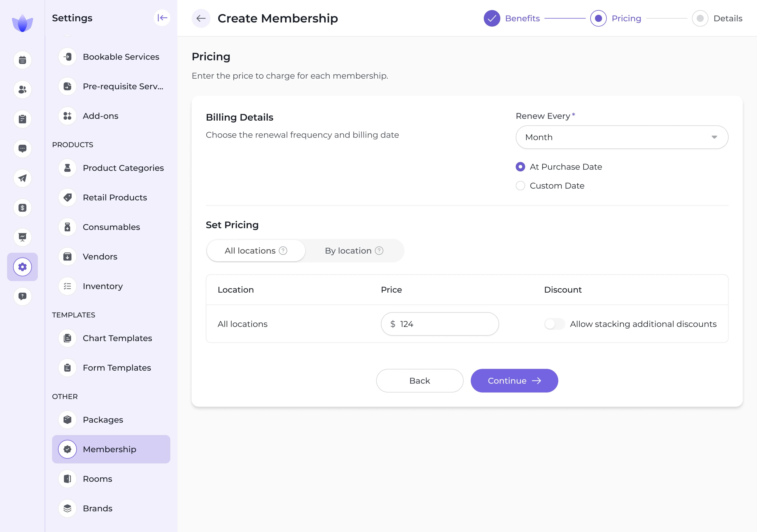
Task: Open the chat messages icon
Action: pyautogui.click(x=22, y=149)
